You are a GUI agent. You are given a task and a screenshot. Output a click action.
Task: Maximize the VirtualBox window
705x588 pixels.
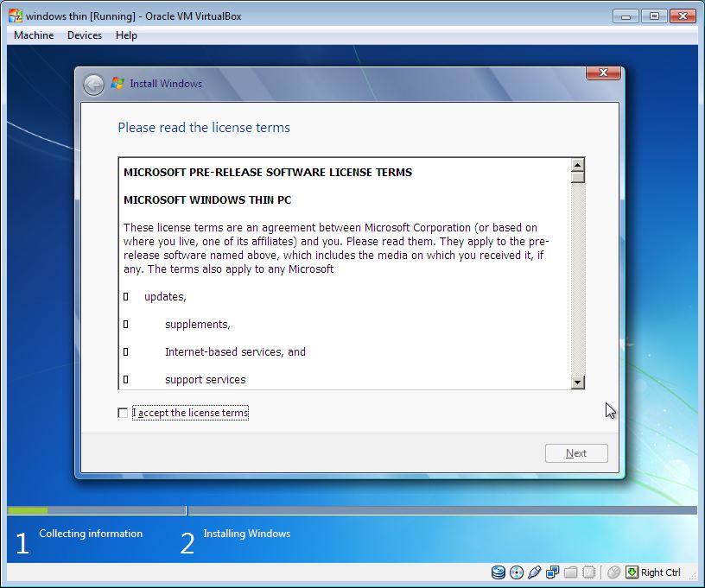pos(654,16)
